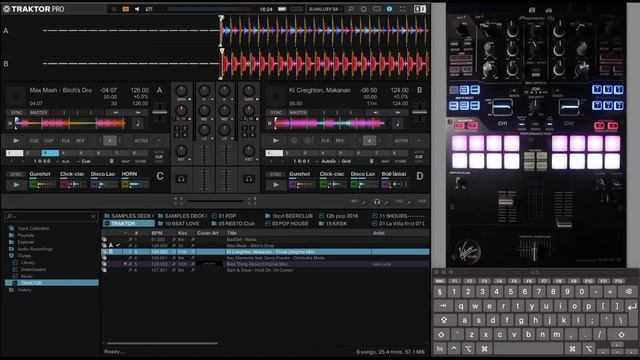Image resolution: width=640 pixels, height=360 pixels.
Task: Select hotcue 3 on Deck A
Action: coord(50,153)
